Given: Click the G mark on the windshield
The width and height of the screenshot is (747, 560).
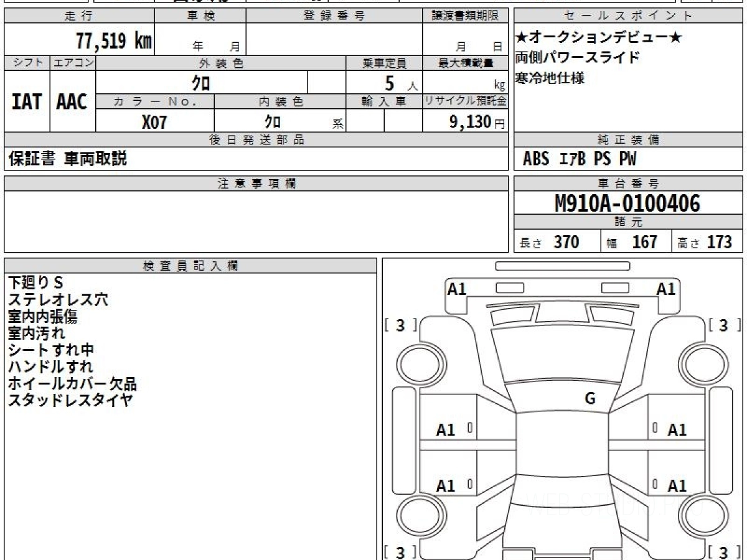Looking at the screenshot, I should (590, 399).
